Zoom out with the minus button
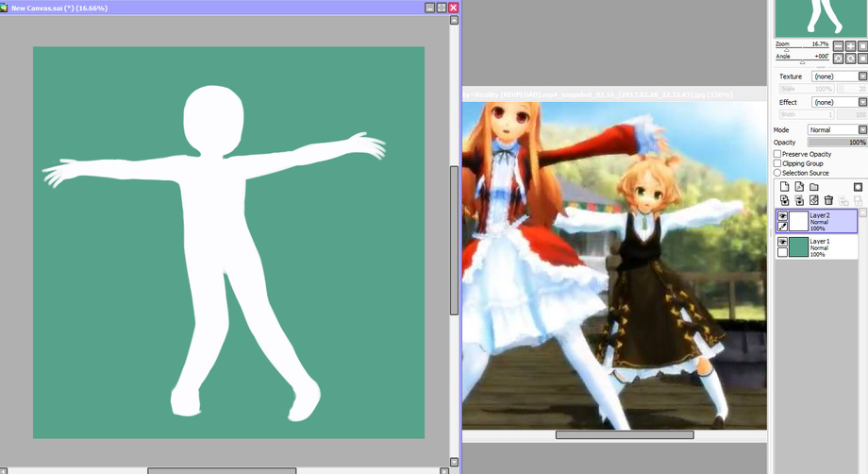868x474 pixels. pos(839,46)
